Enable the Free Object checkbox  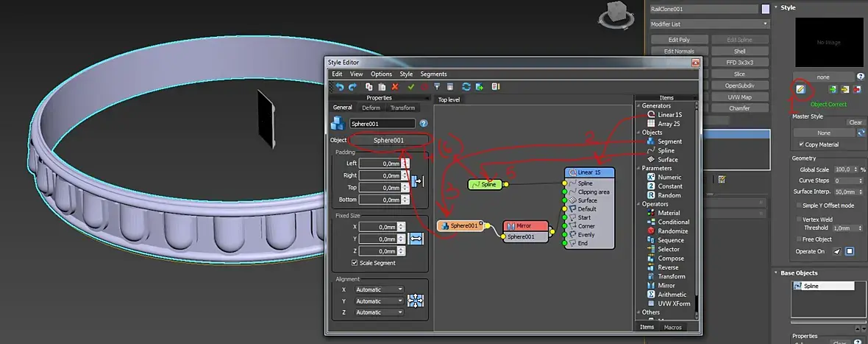799,239
